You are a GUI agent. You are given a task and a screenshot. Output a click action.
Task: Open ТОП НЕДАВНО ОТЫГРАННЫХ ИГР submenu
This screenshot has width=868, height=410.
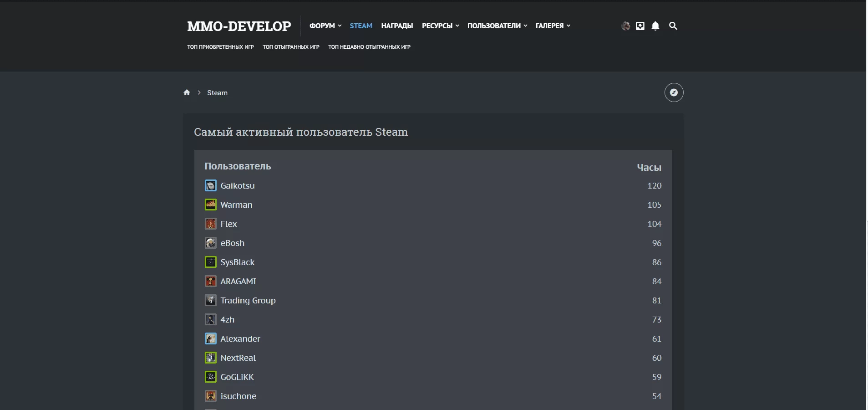[369, 47]
